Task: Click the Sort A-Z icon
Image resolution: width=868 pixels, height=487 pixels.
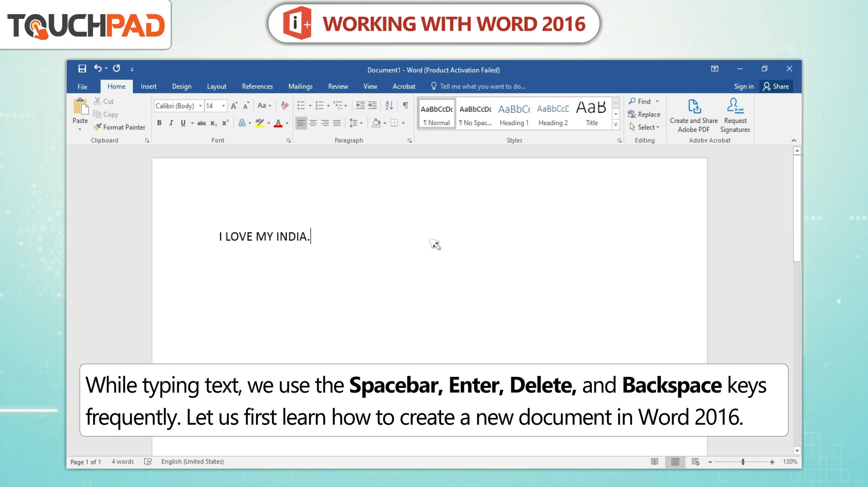Action: 389,106
